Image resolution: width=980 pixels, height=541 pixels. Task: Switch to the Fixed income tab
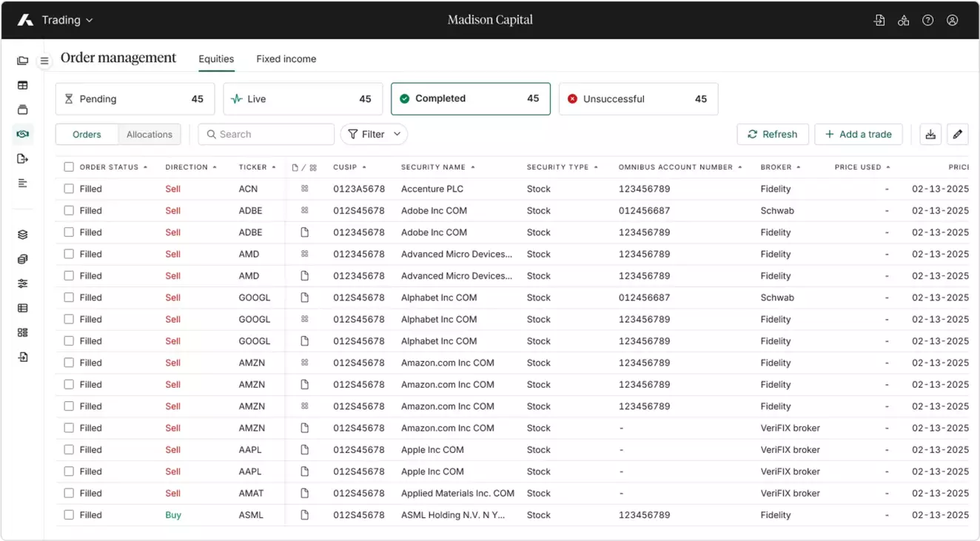click(286, 59)
